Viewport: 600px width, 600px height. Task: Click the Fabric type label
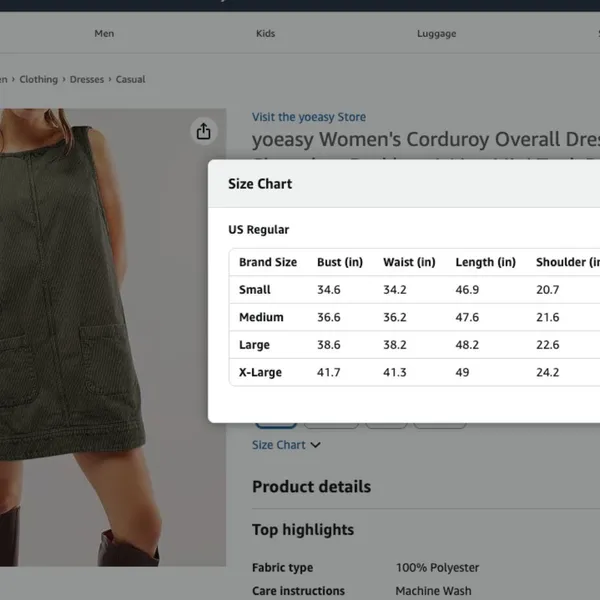tap(282, 567)
